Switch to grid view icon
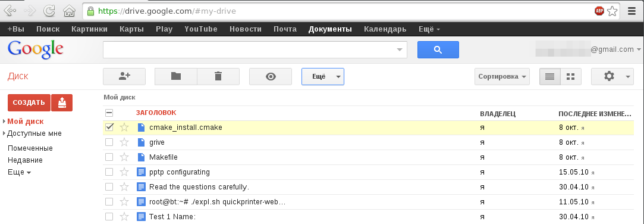The width and height of the screenshot is (644, 224). (x=570, y=77)
